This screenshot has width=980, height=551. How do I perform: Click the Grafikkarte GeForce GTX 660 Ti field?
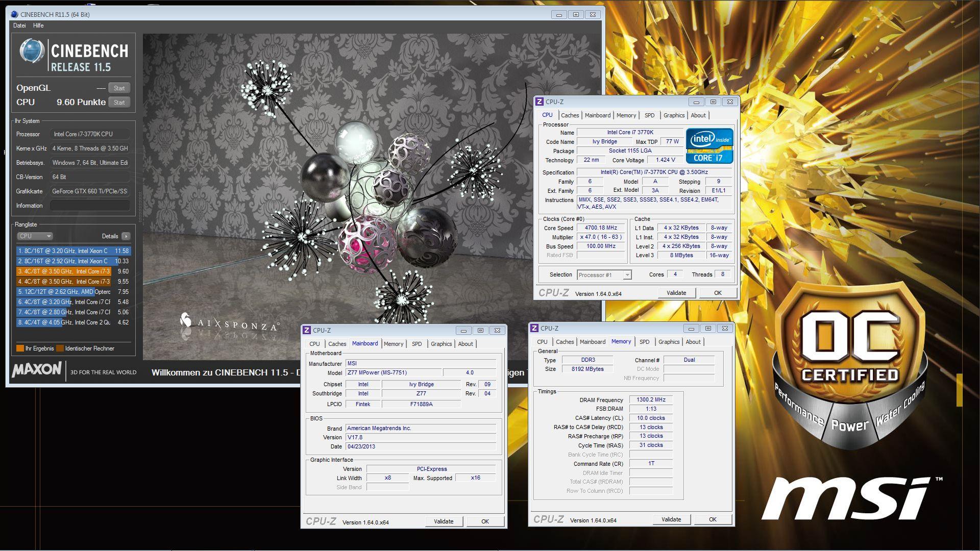(x=90, y=191)
